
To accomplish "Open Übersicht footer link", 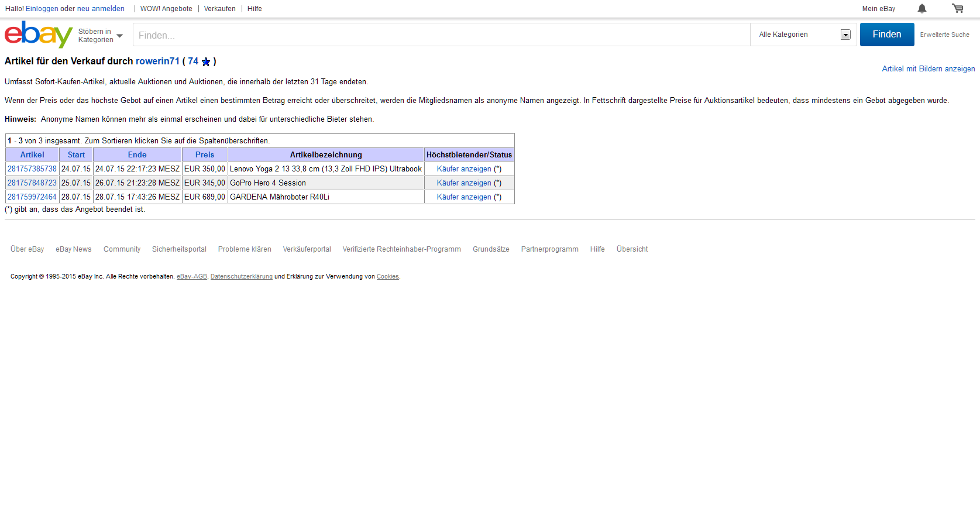I will 632,249.
